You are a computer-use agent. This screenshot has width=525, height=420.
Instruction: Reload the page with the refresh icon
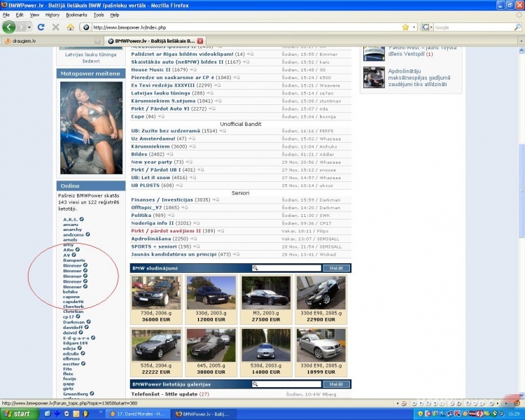pos(41,27)
